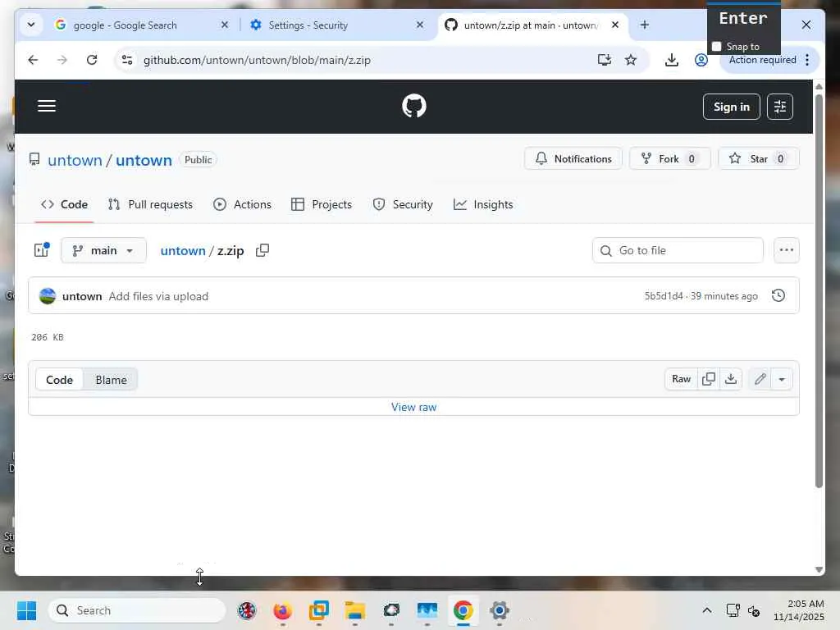
Task: Toggle the Snap to checkbox
Action: pyautogui.click(x=716, y=47)
